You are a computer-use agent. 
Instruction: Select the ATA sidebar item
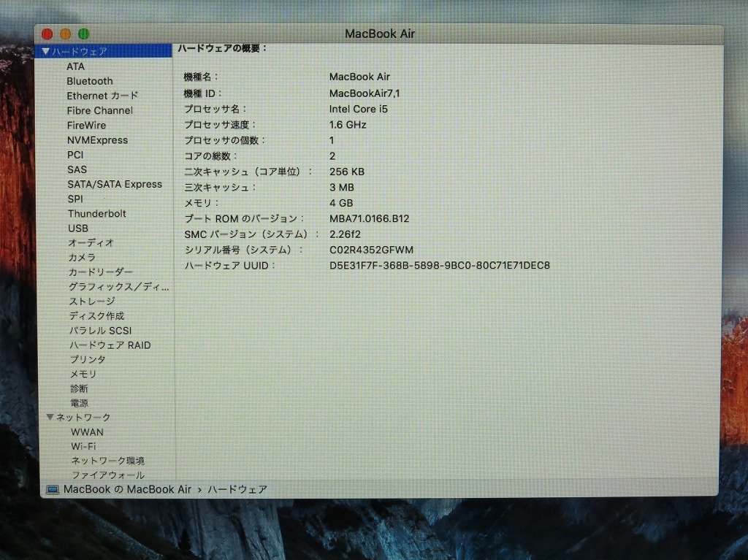tap(75, 66)
